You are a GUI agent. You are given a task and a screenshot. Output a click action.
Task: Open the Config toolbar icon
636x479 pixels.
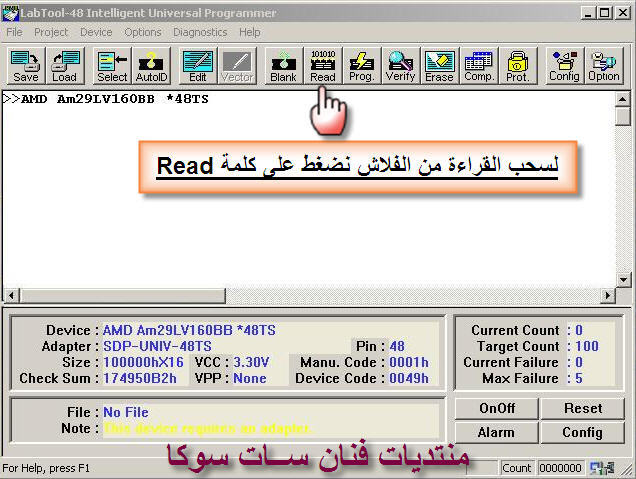[564, 66]
